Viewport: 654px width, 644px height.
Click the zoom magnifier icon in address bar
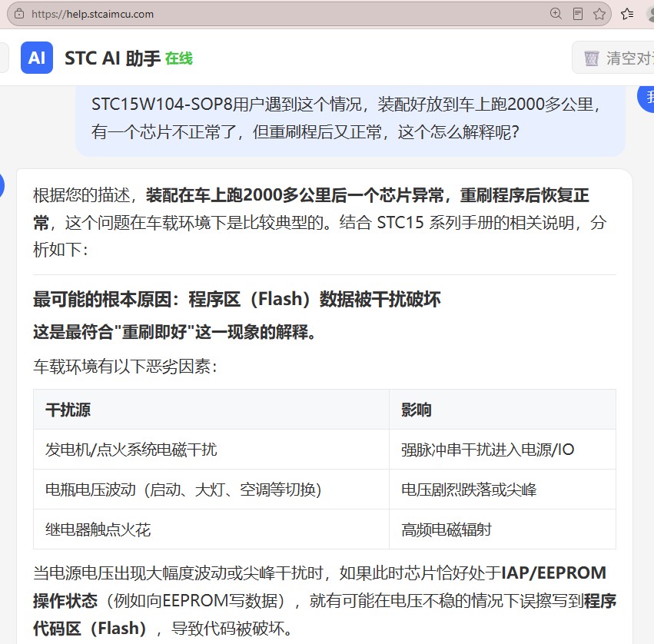556,14
